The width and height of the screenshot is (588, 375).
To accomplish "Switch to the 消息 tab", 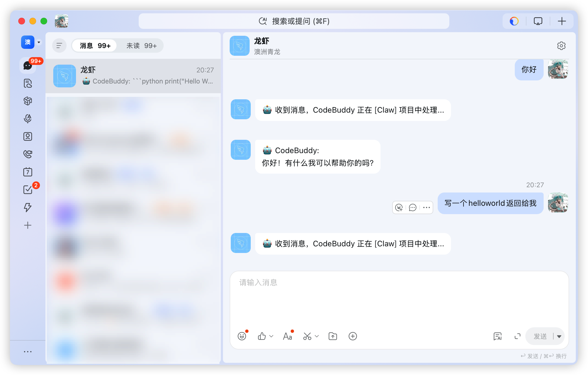I will click(94, 45).
